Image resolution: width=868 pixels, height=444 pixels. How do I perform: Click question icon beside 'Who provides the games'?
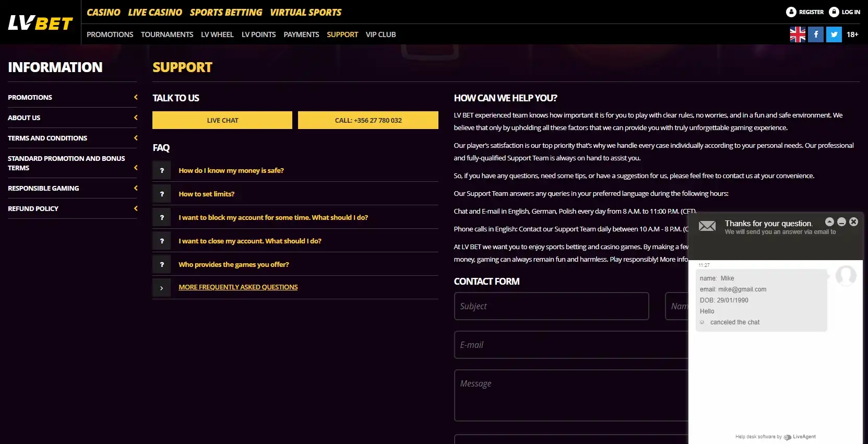click(162, 264)
